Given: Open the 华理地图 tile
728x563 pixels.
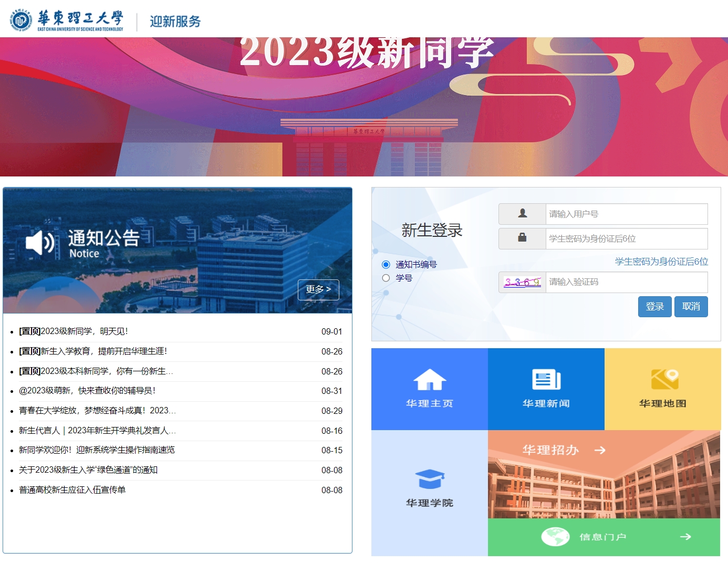Looking at the screenshot, I should 663,389.
